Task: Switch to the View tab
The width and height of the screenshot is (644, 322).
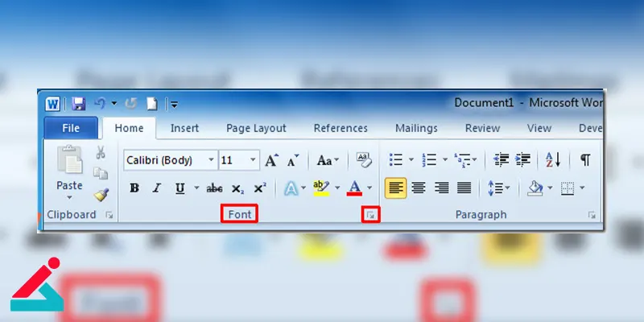Action: tap(539, 128)
